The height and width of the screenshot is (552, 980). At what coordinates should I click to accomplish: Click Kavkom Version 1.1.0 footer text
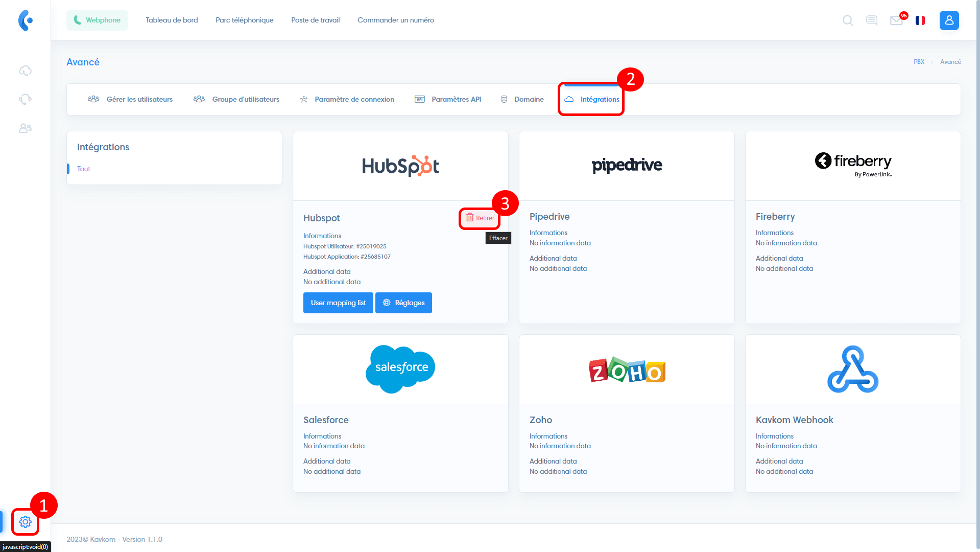(x=114, y=539)
